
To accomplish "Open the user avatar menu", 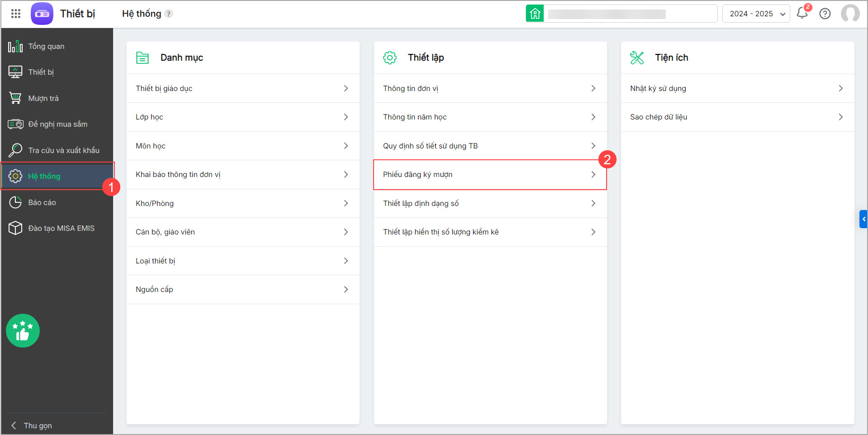I will pyautogui.click(x=850, y=14).
